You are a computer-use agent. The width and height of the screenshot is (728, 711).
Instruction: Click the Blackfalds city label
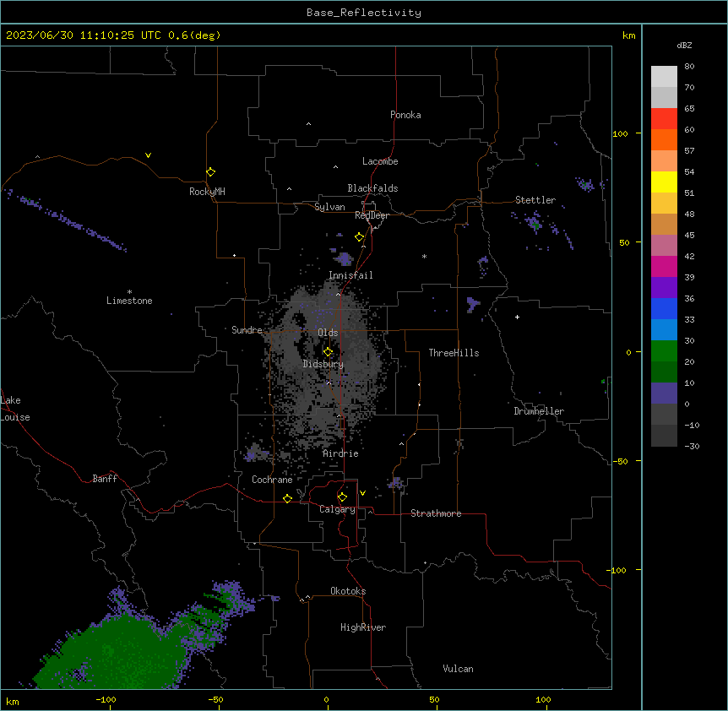coord(372,188)
